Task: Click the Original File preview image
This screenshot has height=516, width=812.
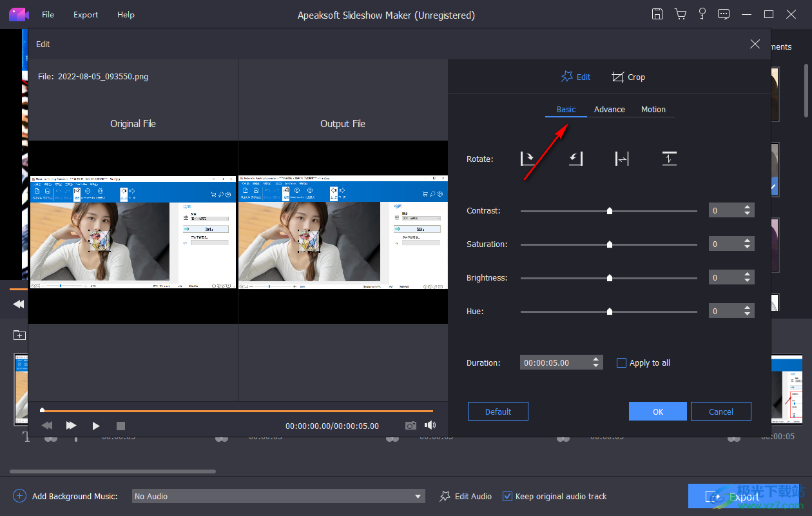Action: pyautogui.click(x=133, y=232)
